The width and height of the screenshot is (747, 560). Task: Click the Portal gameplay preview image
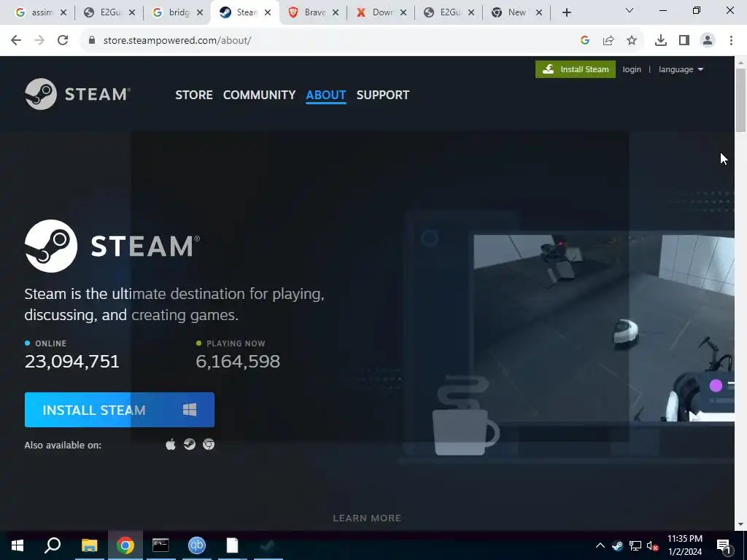603,327
